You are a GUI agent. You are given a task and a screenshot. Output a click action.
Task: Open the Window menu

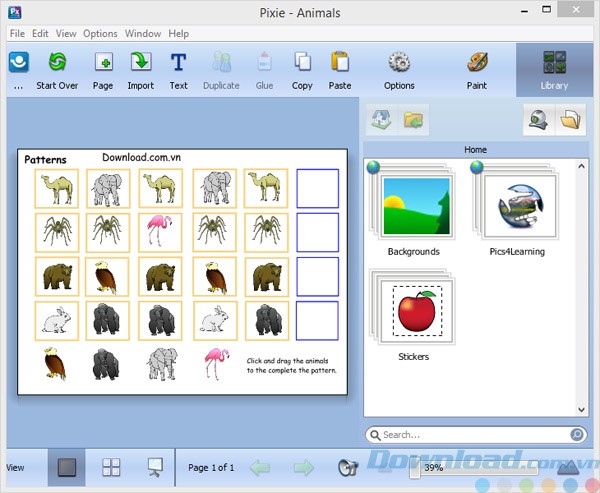143,33
